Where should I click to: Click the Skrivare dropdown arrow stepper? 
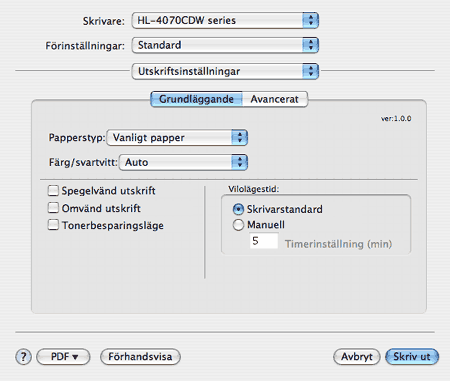coord(310,20)
